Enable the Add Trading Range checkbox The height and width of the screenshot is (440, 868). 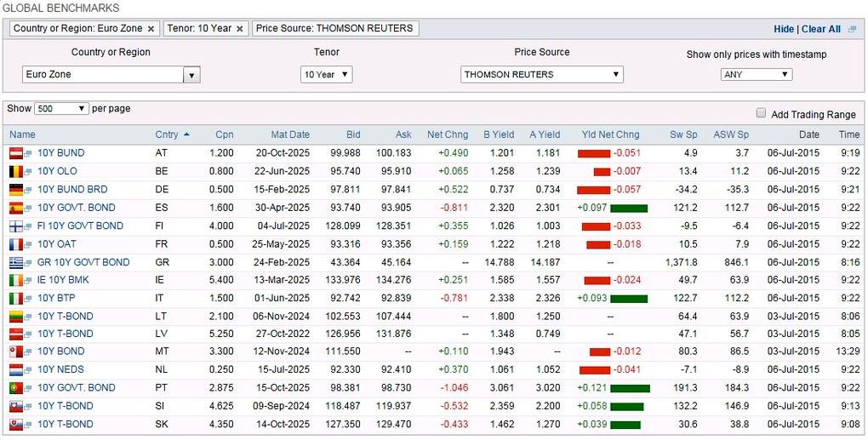pyautogui.click(x=761, y=113)
